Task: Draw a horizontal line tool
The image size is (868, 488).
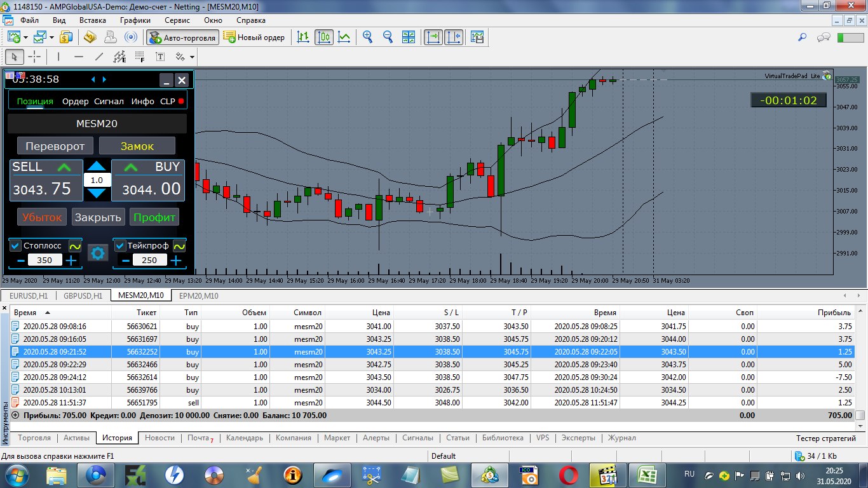Action: point(79,57)
